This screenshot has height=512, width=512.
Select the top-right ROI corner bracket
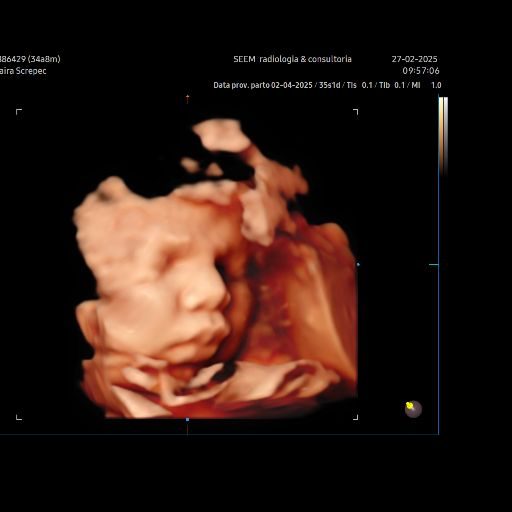(x=356, y=112)
